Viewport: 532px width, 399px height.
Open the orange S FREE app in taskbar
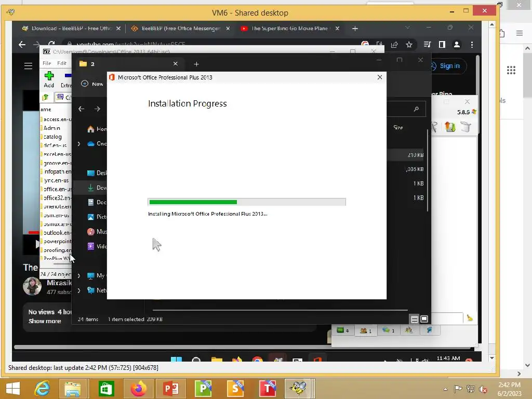coord(235,389)
